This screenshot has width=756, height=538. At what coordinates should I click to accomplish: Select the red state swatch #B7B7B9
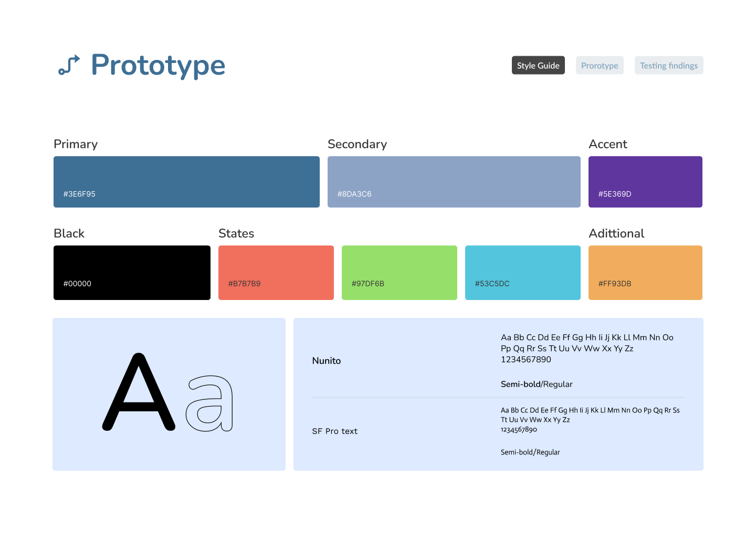276,273
